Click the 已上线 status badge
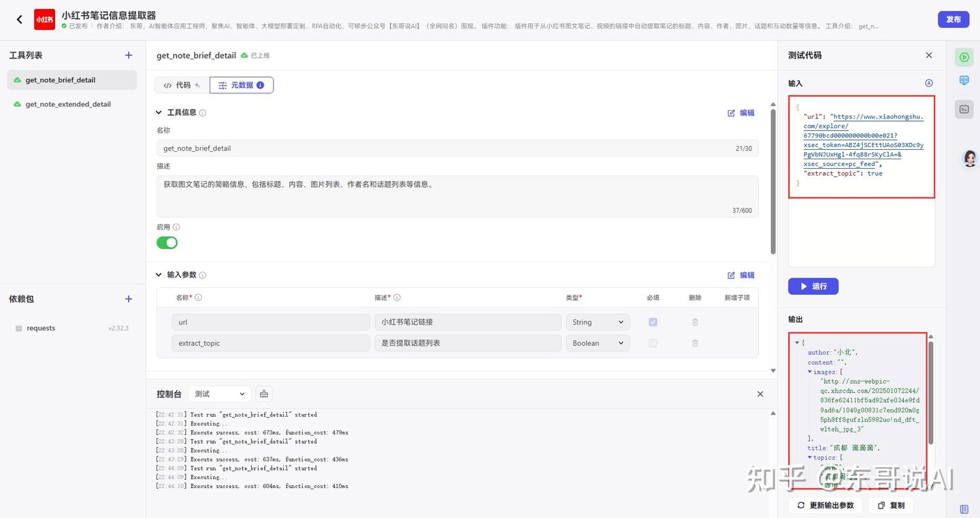Image resolution: width=980 pixels, height=518 pixels. coord(256,55)
